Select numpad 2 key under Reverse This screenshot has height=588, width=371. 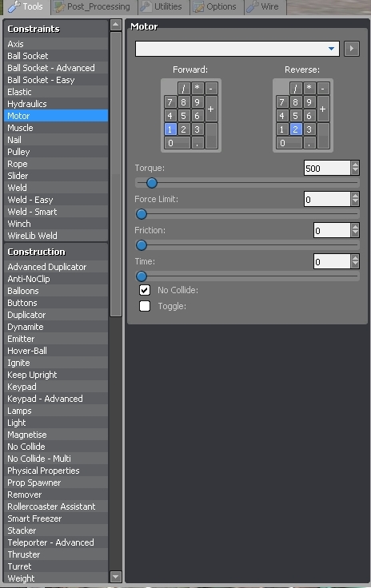295,129
